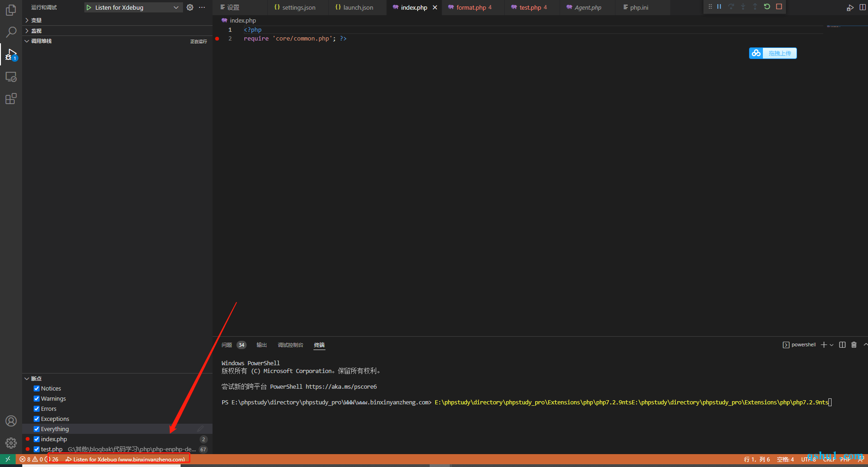Add a new terminal with plus icon
This screenshot has height=467, width=868.
[x=824, y=344]
